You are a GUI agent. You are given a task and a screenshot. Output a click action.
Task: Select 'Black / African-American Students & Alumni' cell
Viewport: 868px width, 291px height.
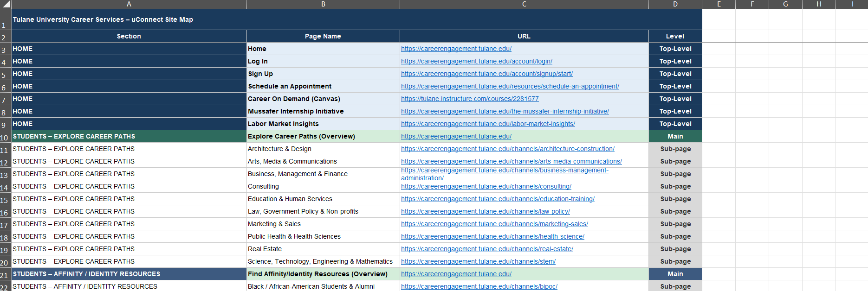pyautogui.click(x=323, y=286)
